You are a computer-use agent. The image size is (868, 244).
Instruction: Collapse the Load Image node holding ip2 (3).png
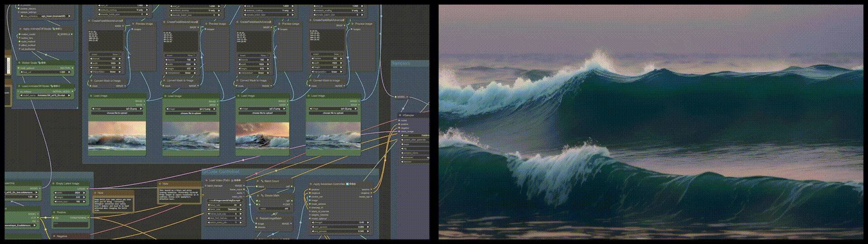90,96
